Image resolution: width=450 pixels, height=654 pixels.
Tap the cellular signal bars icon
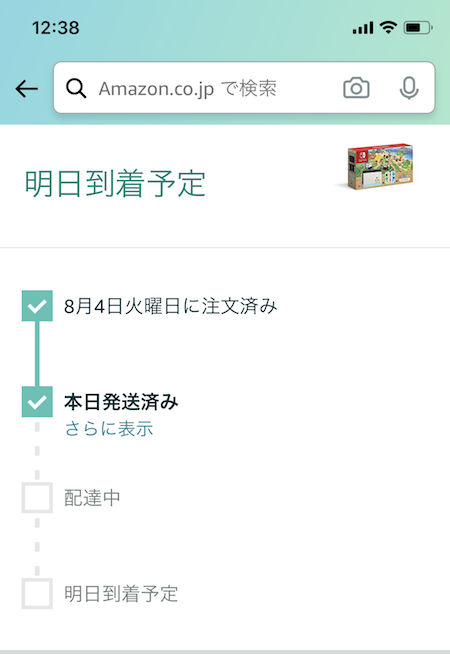(x=363, y=28)
